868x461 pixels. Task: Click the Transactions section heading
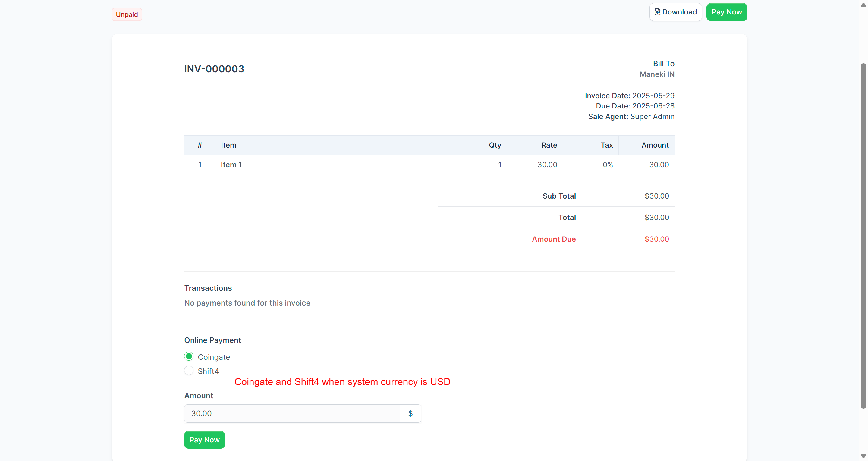208,288
